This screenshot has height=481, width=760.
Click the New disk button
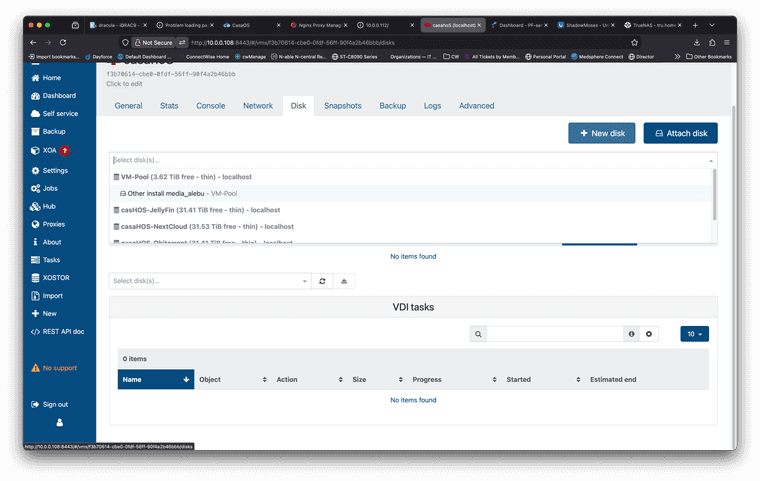[x=601, y=133]
